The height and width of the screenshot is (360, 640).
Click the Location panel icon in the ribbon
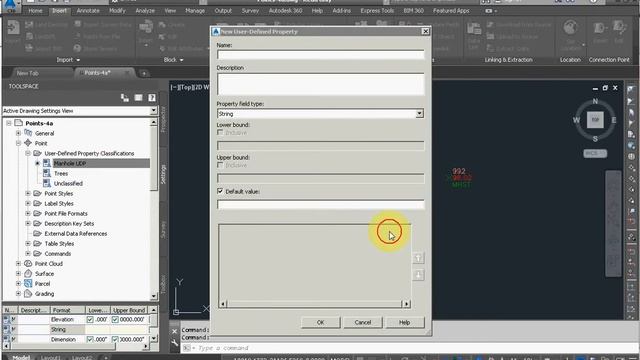(570, 29)
